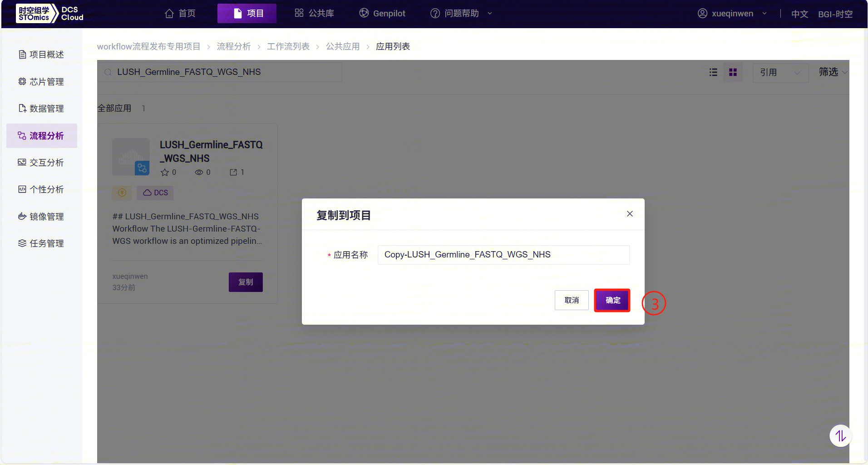Click the 全部应用 label

[x=114, y=108]
